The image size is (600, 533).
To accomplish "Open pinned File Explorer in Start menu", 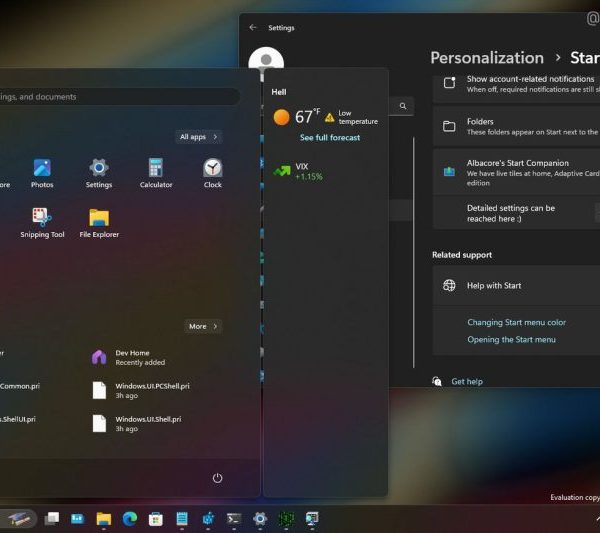I will pyautogui.click(x=99, y=223).
